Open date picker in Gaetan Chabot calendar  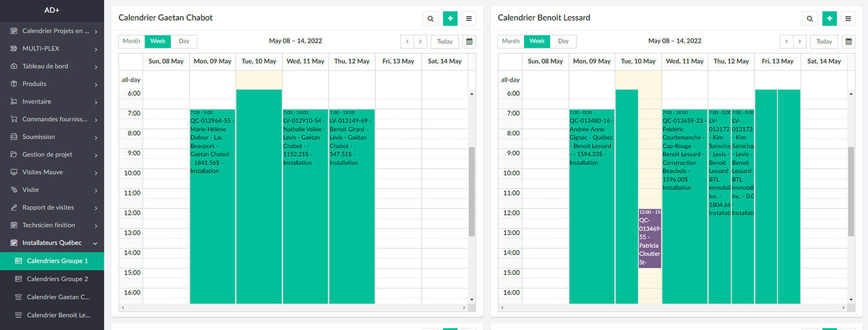tap(470, 41)
